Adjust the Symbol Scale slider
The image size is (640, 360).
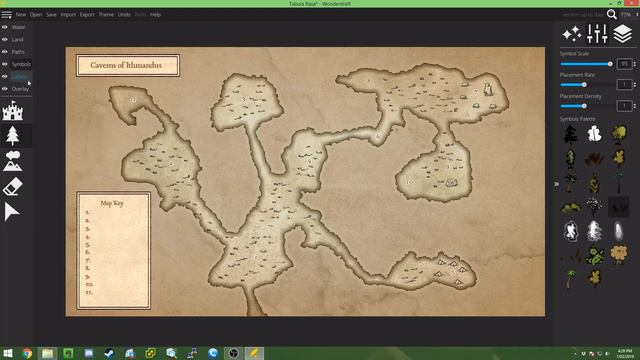586,64
